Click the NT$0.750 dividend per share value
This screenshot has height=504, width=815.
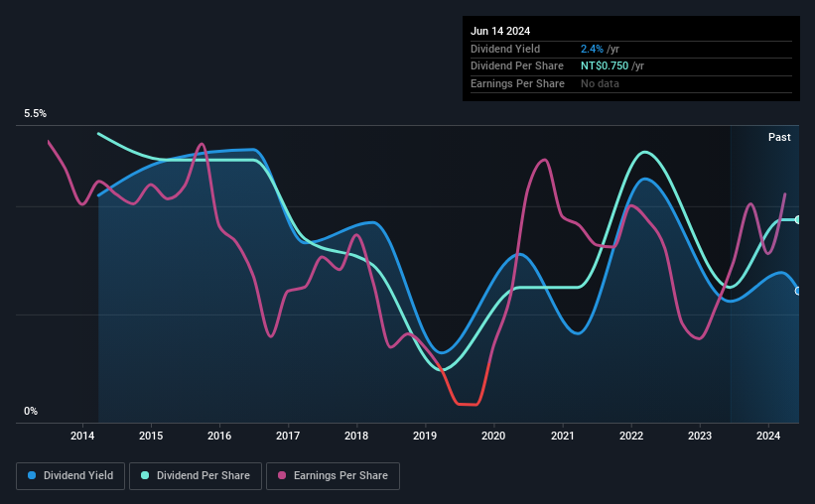[x=605, y=66]
